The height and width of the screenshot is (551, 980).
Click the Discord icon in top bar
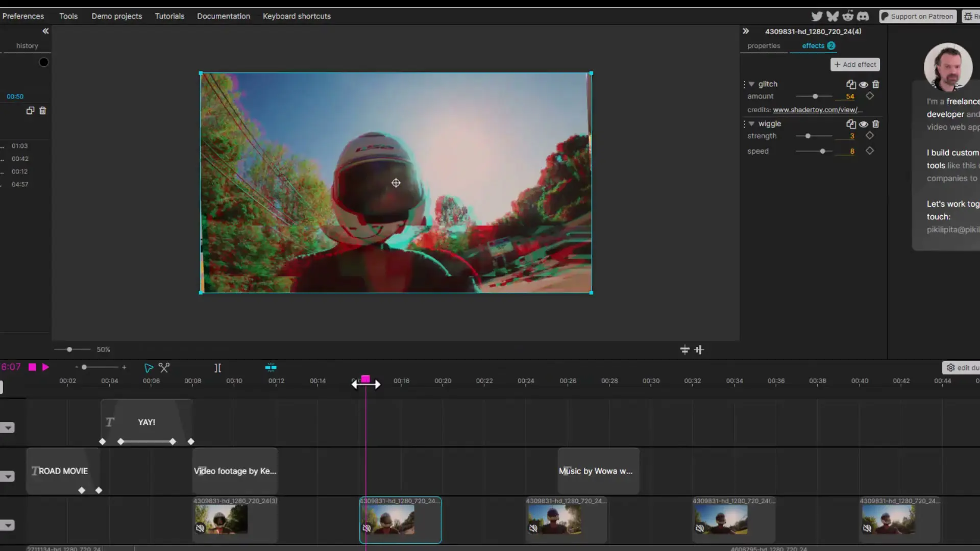coord(863,16)
